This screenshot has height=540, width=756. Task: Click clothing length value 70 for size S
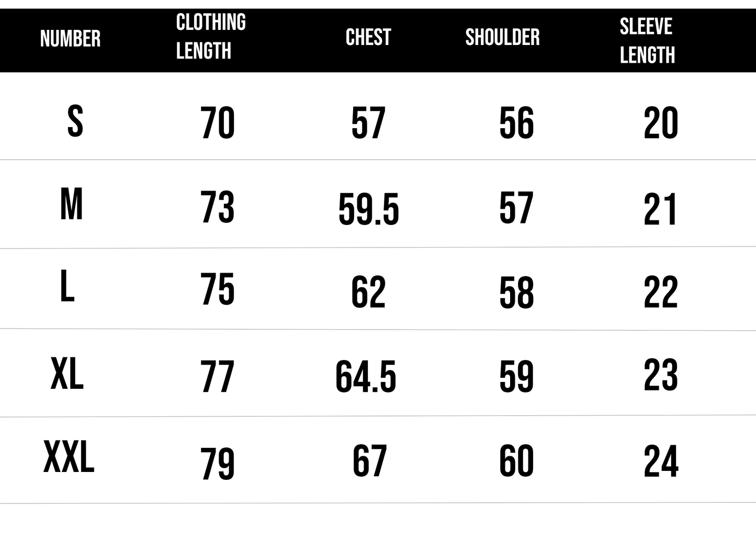tap(218, 123)
